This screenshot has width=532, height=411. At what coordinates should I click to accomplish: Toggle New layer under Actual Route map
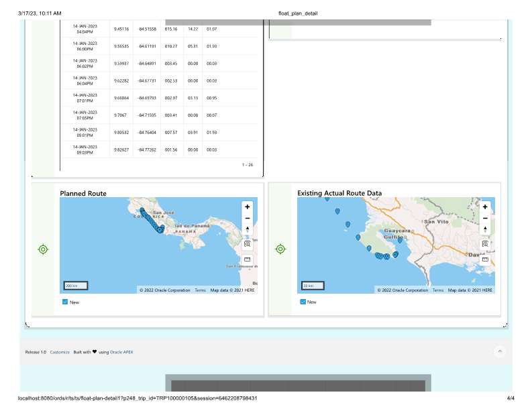pyautogui.click(x=303, y=302)
